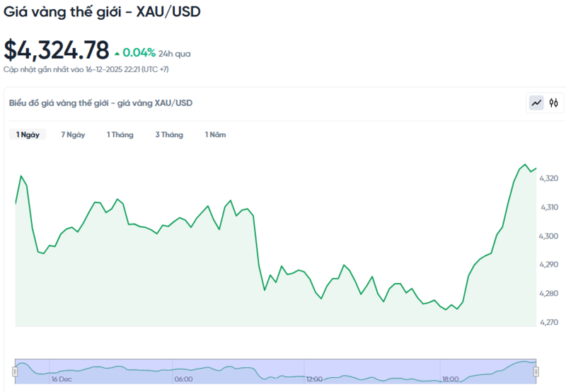Select the 7 Ngày time range

(73, 134)
